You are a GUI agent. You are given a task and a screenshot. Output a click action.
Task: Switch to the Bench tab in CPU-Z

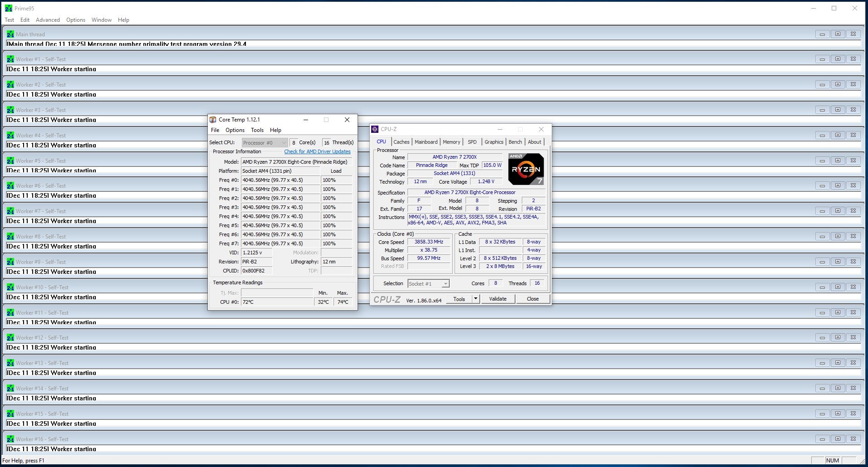[515, 142]
